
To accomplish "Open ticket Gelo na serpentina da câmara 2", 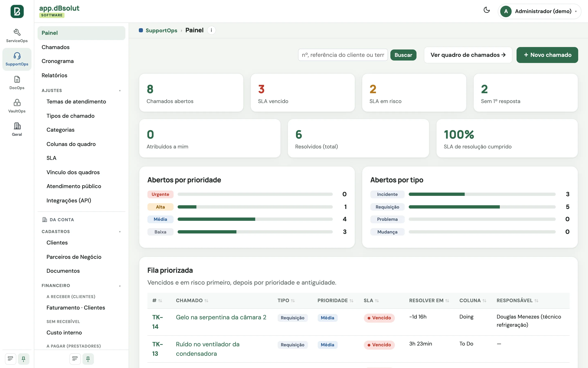I will click(x=221, y=317).
